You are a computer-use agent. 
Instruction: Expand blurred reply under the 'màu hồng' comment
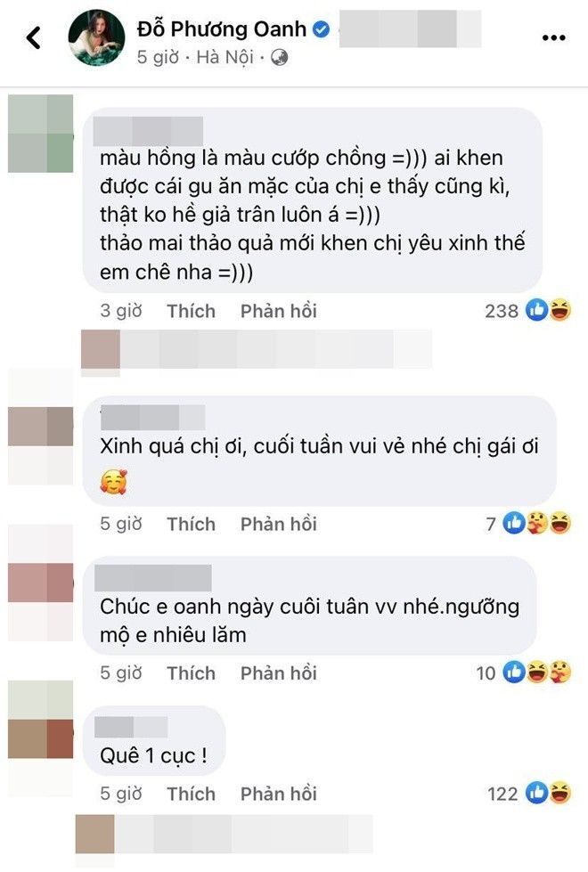257,349
